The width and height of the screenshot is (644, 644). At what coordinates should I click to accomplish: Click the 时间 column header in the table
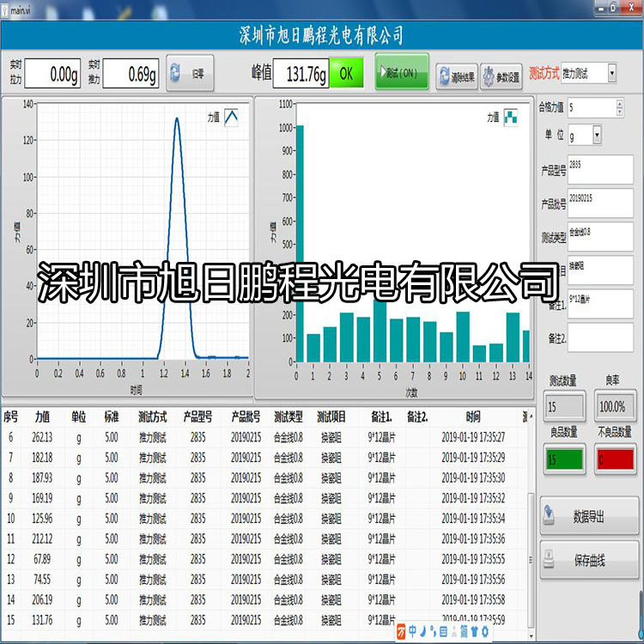pos(473,416)
